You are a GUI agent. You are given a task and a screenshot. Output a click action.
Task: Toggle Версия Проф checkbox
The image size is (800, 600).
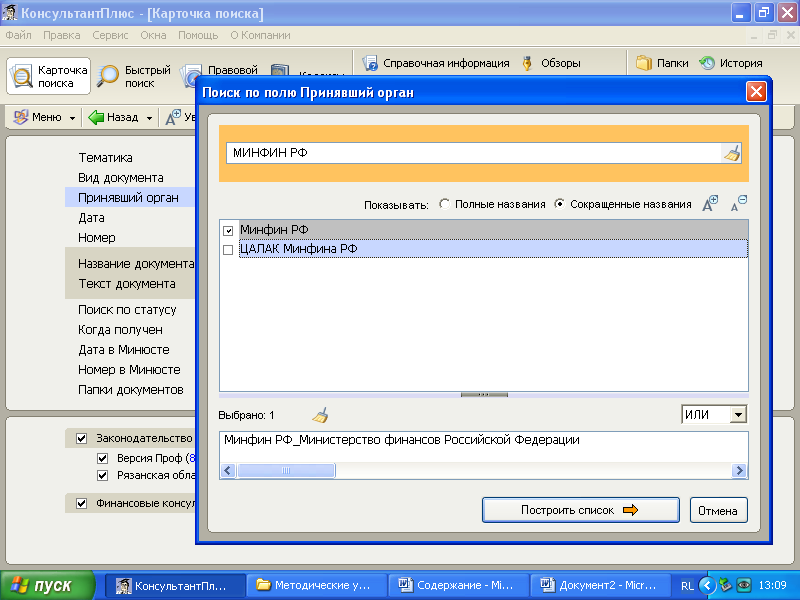[103, 458]
